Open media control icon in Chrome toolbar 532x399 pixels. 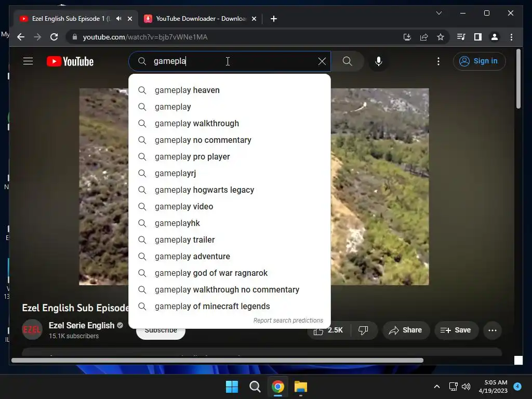(x=461, y=37)
